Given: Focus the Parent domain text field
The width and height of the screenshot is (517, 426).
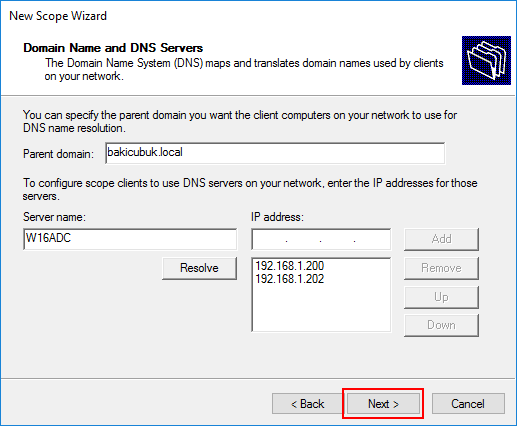Looking at the screenshot, I should coord(275,153).
